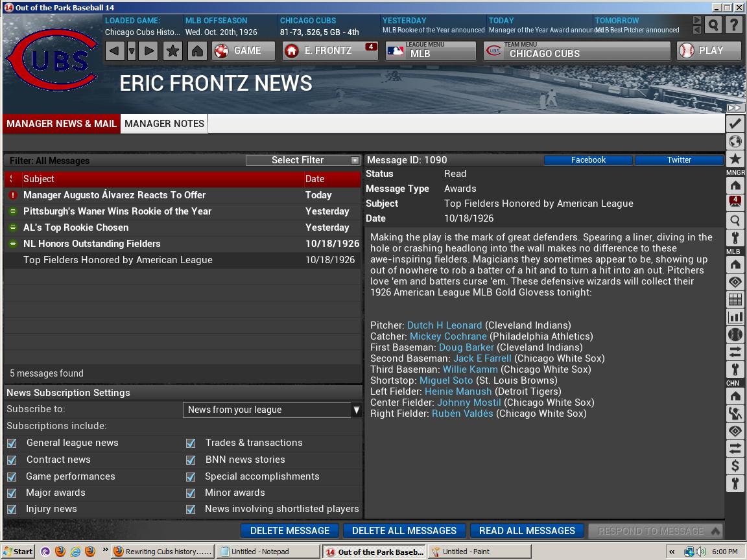Screen dimensions: 747x560
Task: Open the mail icon with 4 badge in sidebar
Action: click(x=735, y=202)
